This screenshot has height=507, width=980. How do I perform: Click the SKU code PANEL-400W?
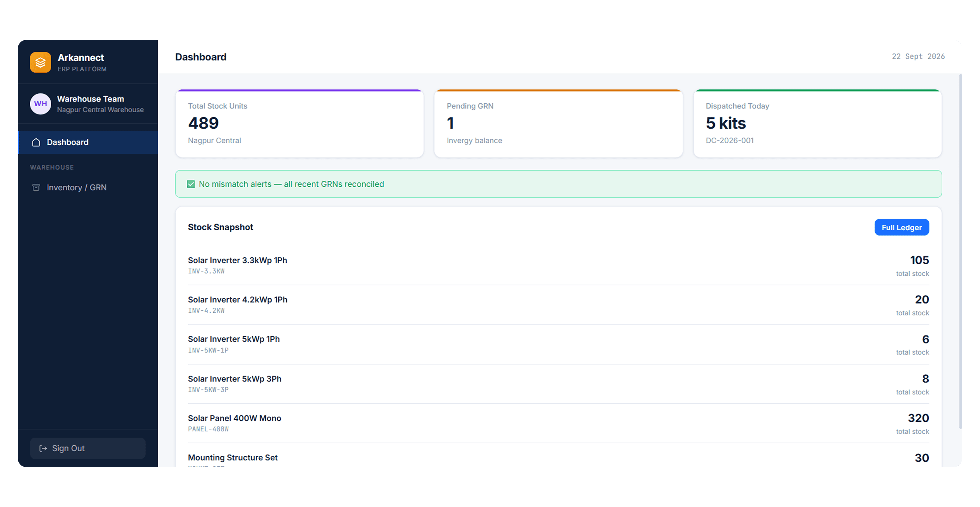click(208, 429)
